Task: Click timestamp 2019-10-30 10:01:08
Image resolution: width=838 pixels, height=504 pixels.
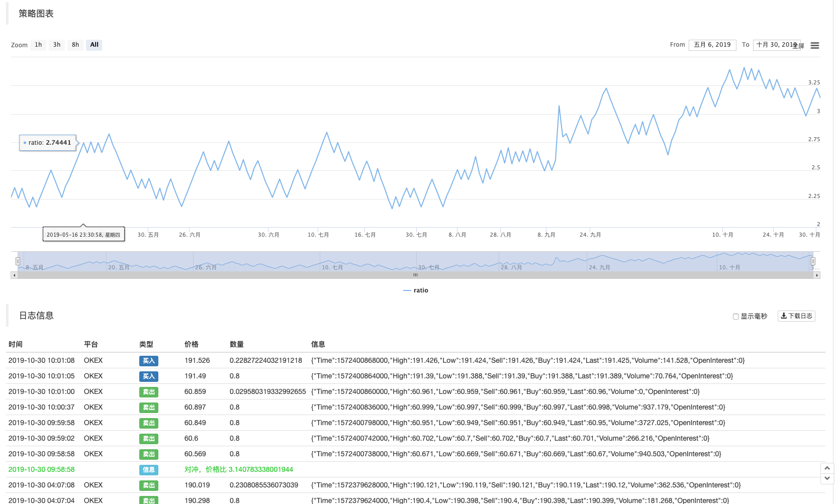Action: point(42,360)
